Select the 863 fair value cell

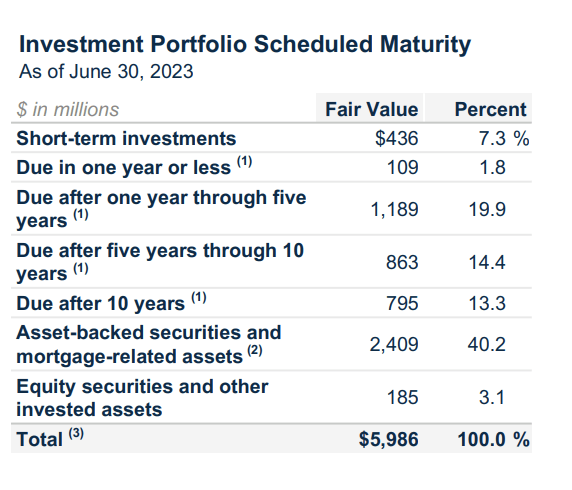402,263
